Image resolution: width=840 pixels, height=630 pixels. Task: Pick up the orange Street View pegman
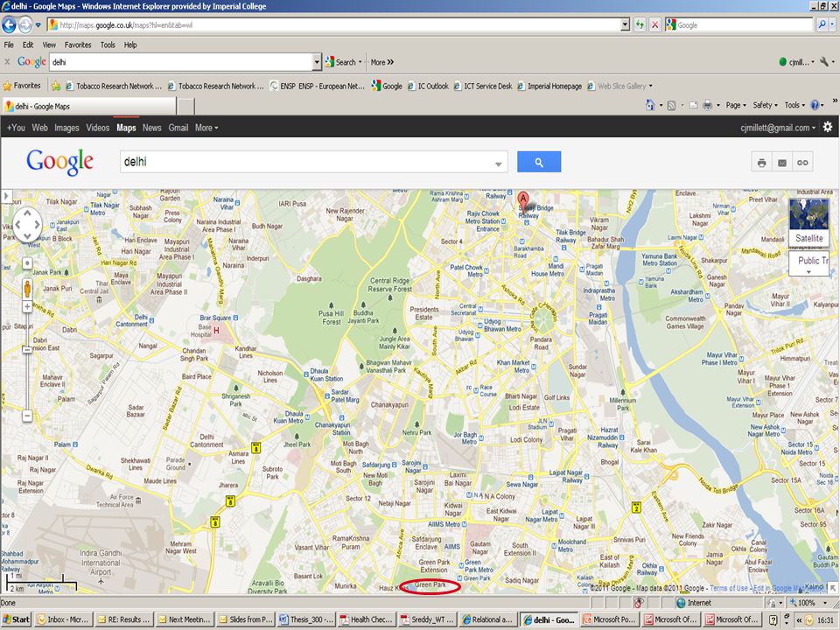tap(27, 290)
